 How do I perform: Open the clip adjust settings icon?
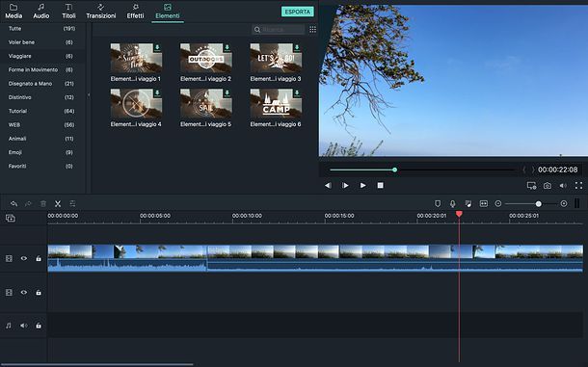(x=72, y=203)
